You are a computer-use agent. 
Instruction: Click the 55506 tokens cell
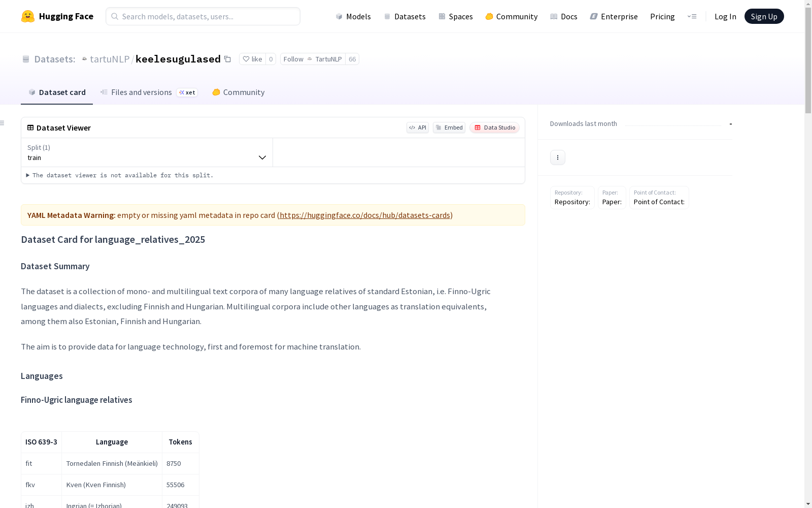181,485
